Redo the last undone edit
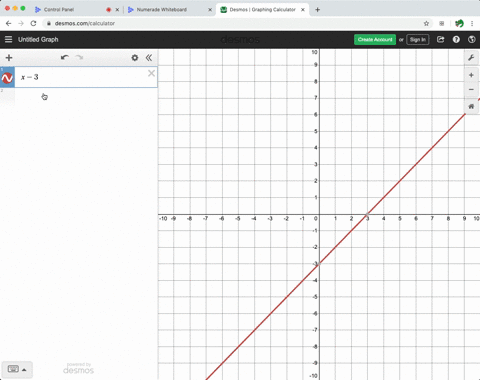This screenshot has height=380, width=480. pyautogui.click(x=79, y=57)
